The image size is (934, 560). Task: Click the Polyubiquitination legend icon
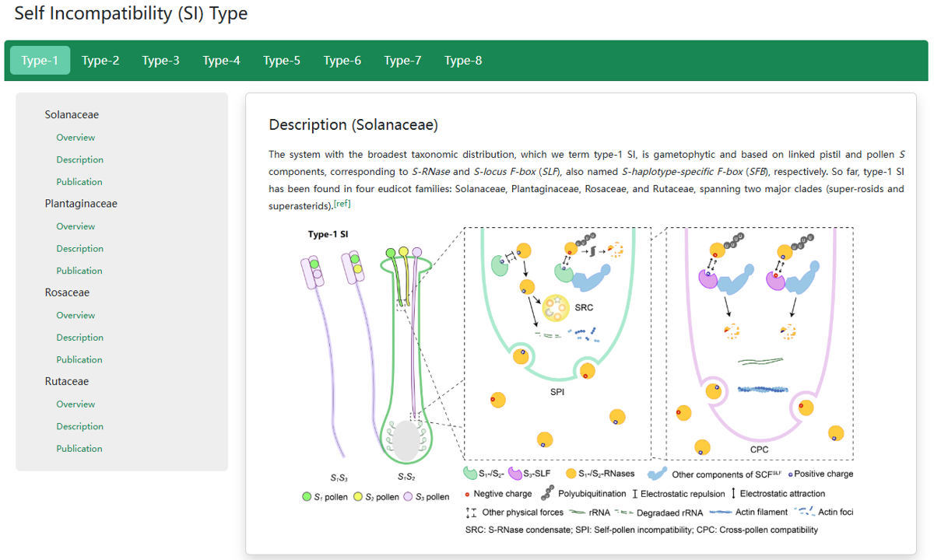(547, 493)
